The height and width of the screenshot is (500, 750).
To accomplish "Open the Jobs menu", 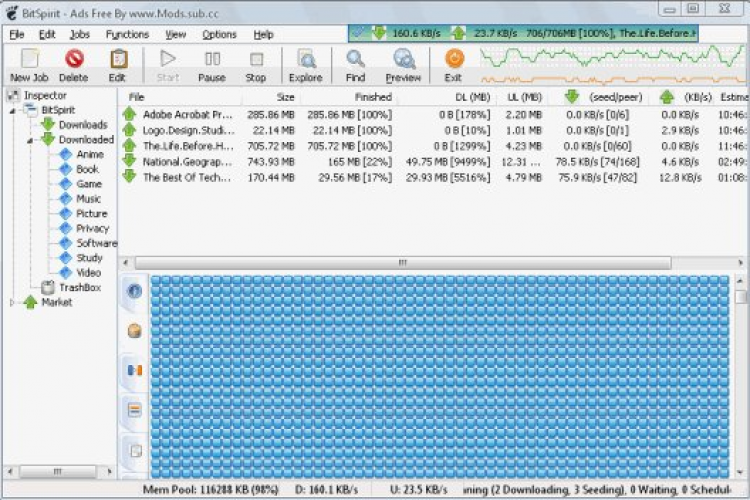I will point(79,34).
